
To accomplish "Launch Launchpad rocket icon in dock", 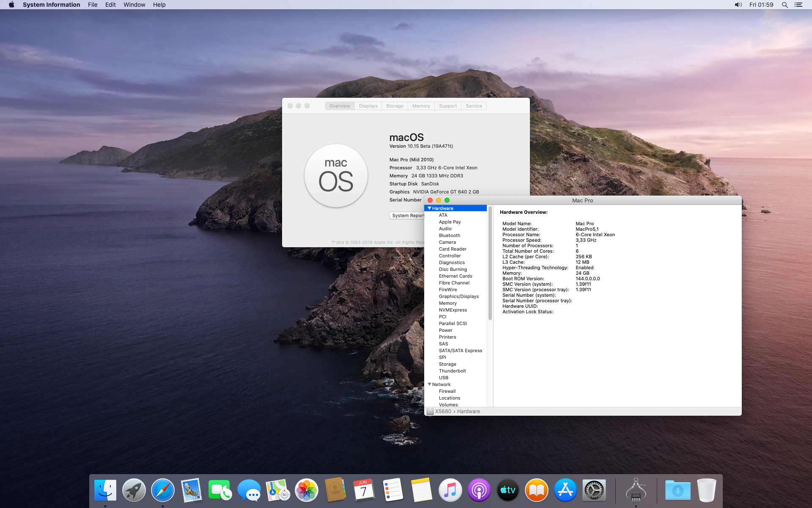I will pyautogui.click(x=134, y=490).
